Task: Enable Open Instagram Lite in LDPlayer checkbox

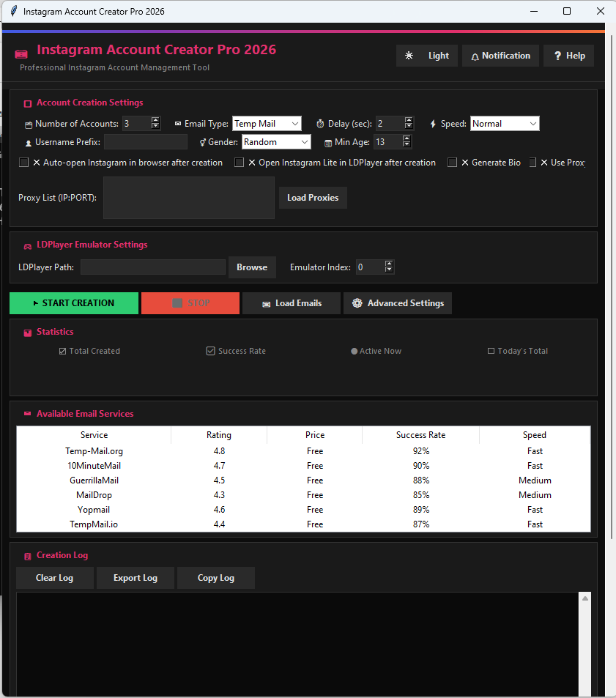Action: click(240, 163)
